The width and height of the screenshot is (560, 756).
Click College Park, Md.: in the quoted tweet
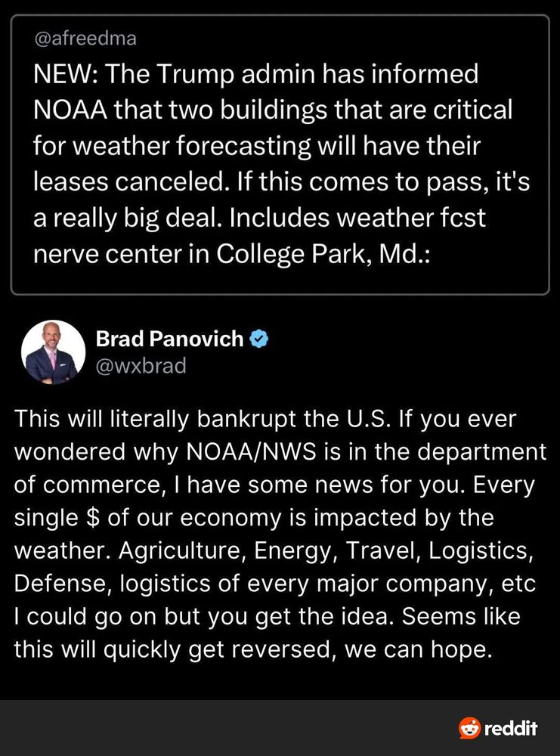323,254
